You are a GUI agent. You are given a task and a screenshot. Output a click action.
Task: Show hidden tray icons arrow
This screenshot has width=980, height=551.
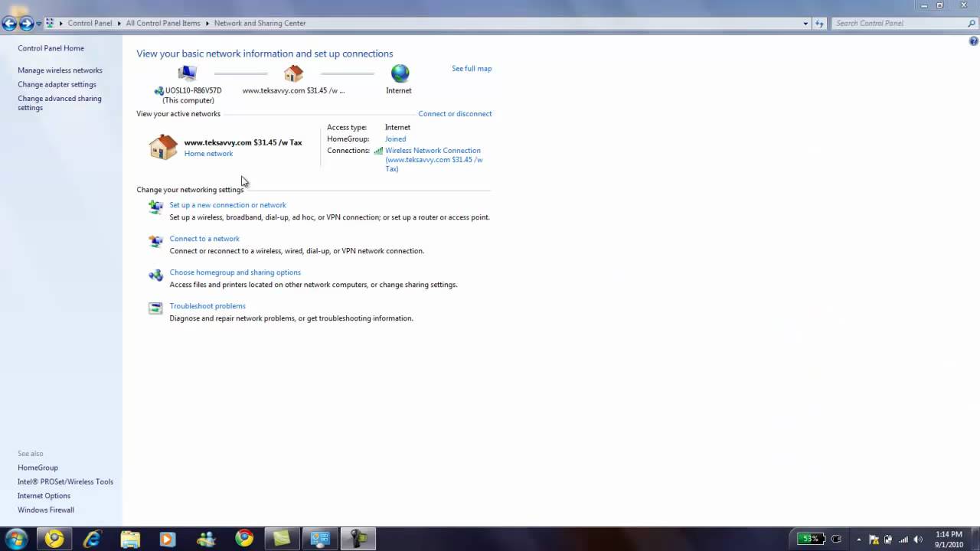pyautogui.click(x=858, y=540)
